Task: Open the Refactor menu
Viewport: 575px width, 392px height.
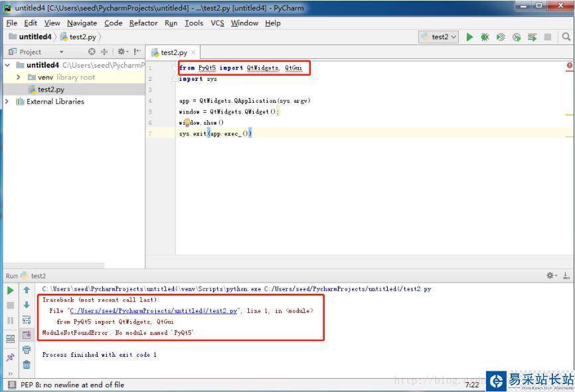Action: (143, 23)
